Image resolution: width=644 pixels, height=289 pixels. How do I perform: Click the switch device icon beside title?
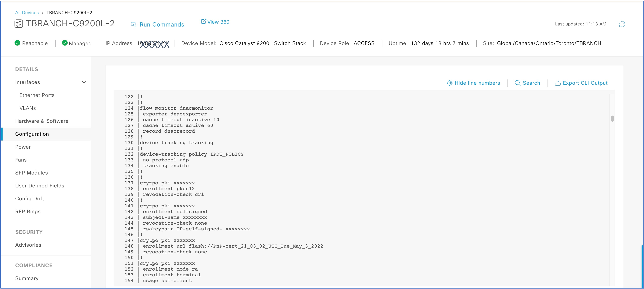(x=19, y=24)
